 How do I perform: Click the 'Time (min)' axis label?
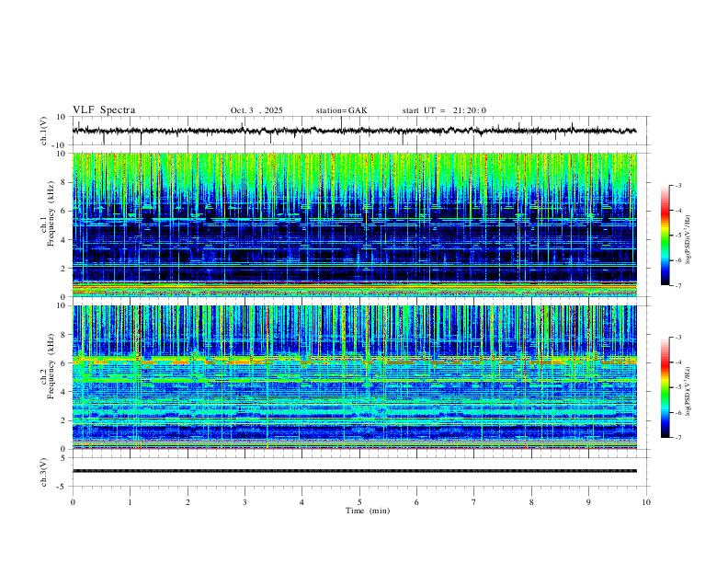coord(368,511)
